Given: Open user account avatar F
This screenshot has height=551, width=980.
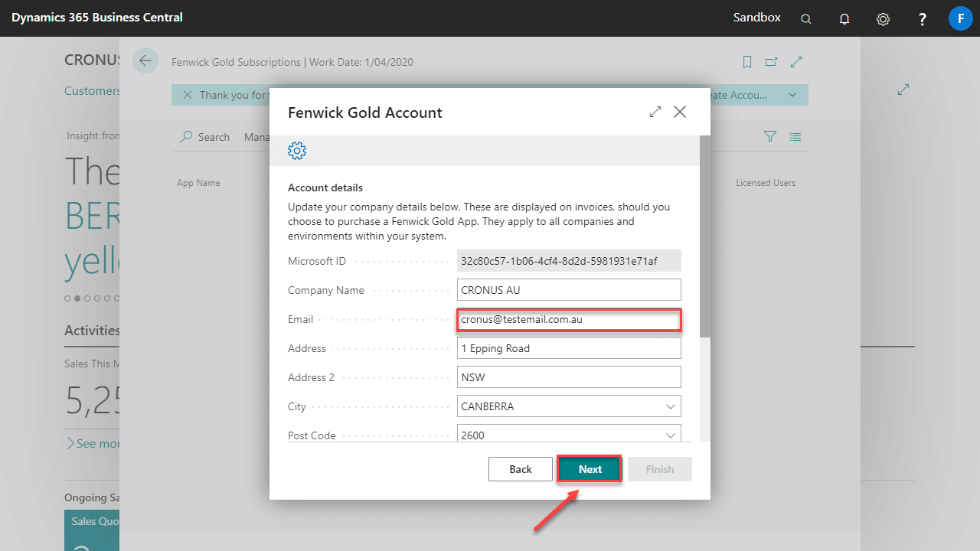Looking at the screenshot, I should [961, 18].
